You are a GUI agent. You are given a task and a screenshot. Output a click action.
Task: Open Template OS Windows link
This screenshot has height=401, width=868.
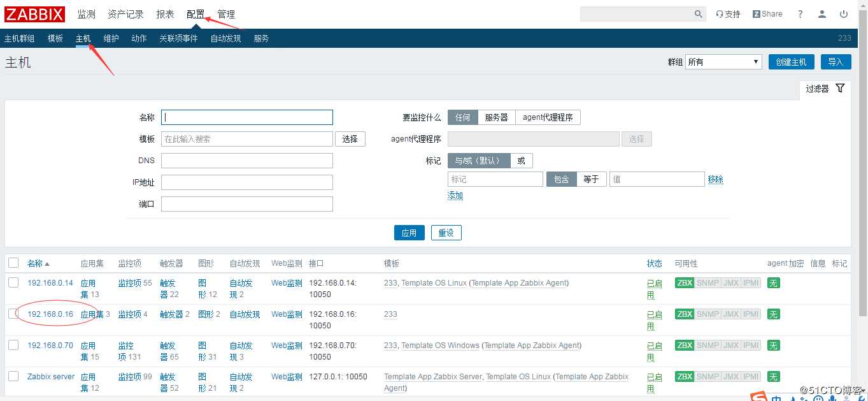tap(440, 345)
